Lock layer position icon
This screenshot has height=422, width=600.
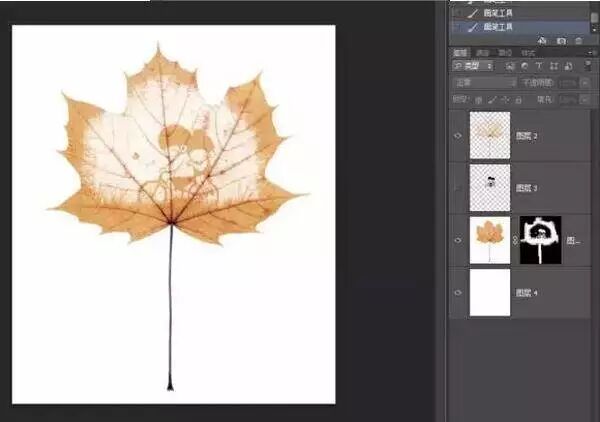[x=505, y=100]
